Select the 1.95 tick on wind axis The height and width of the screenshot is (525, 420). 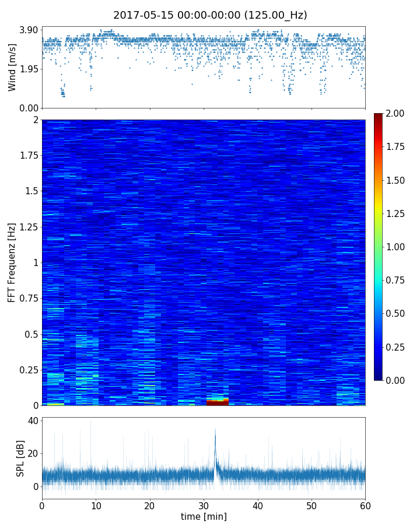pos(28,69)
